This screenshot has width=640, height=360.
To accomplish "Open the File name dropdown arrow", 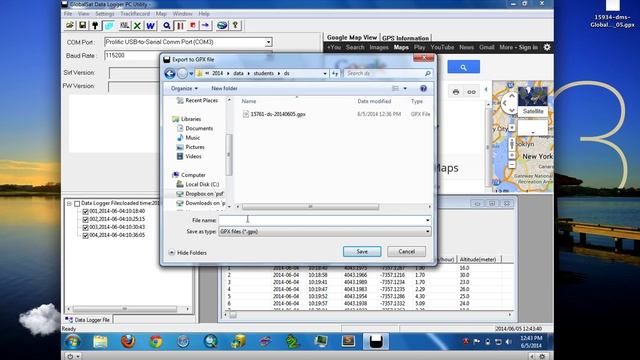I will click(427, 220).
